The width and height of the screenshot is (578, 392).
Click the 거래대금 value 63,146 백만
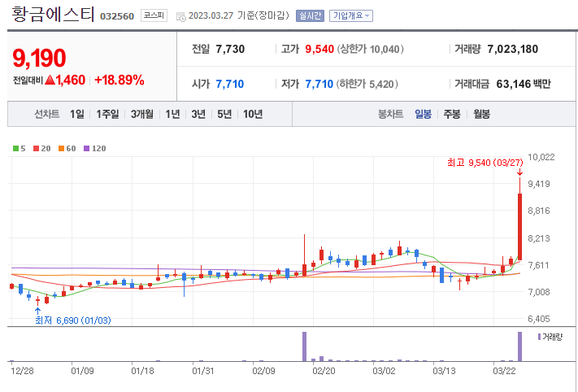(x=524, y=84)
